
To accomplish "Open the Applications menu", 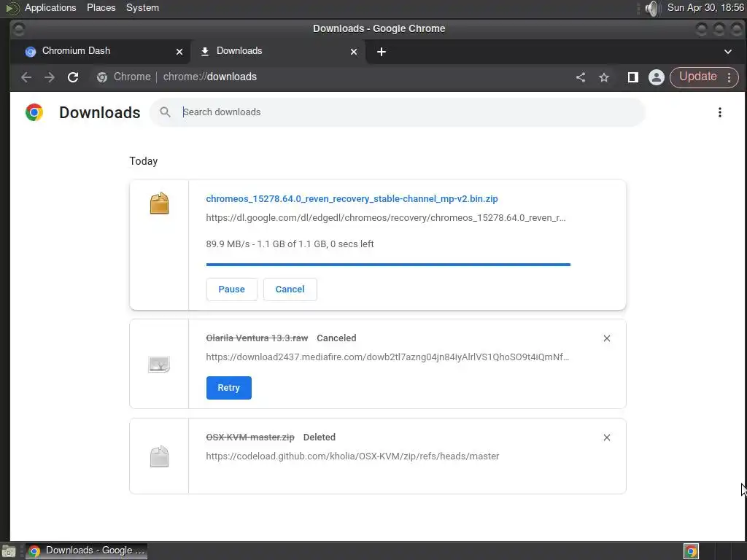I will pos(50,7).
